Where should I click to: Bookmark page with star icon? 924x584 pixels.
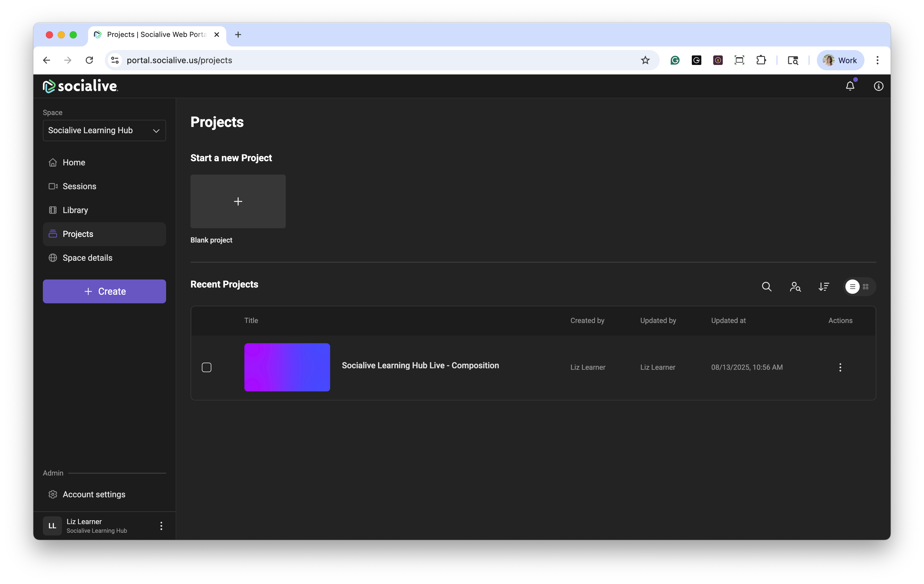645,60
